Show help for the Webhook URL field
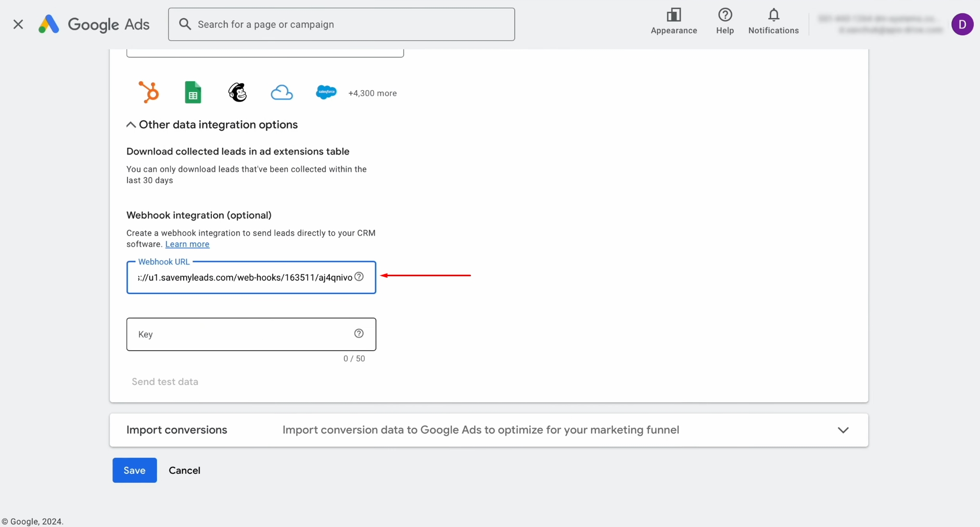This screenshot has width=980, height=527. click(359, 277)
